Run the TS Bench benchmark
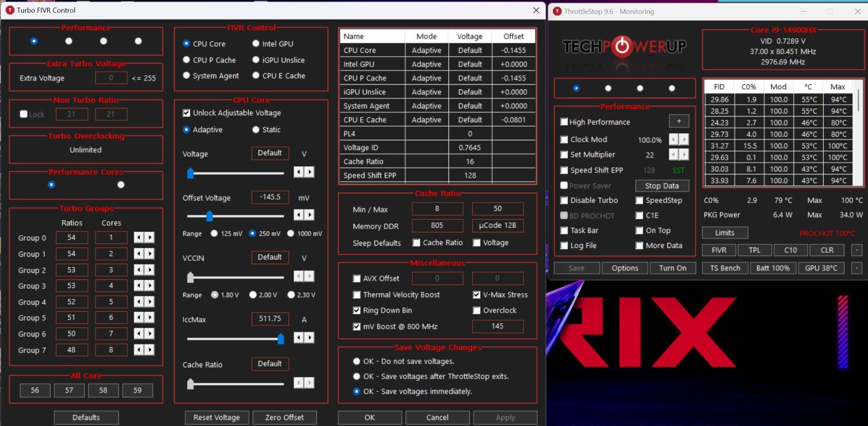 click(x=724, y=268)
